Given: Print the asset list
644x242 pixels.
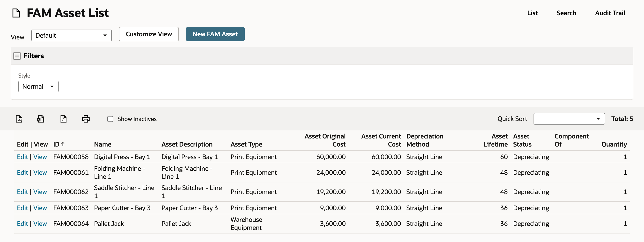Looking at the screenshot, I should pos(86,119).
